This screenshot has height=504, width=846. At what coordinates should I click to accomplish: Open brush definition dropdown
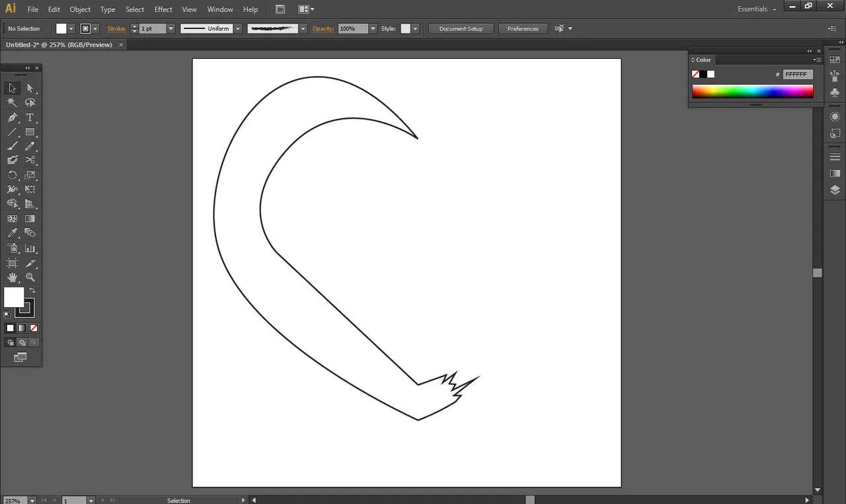coord(303,28)
